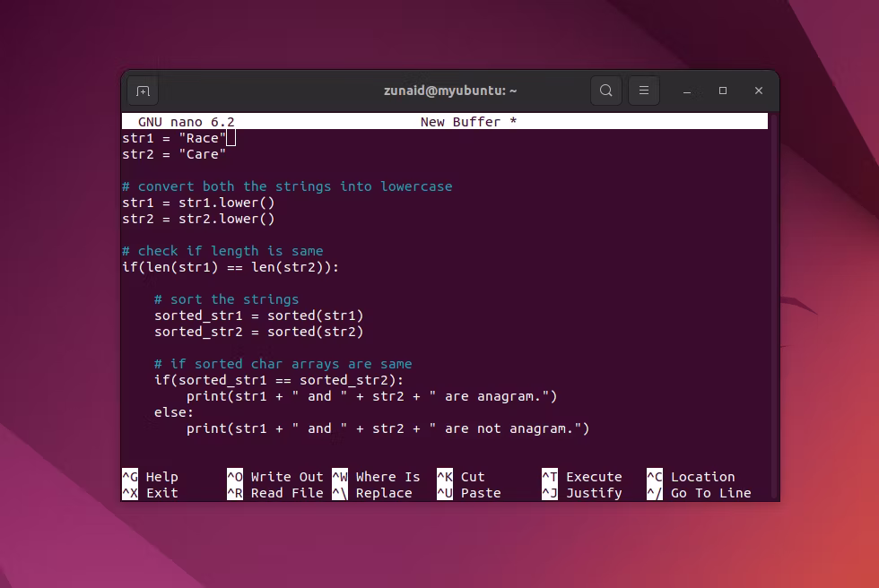Click the "New Buffer *" nano title
This screenshot has width=879, height=588.
468,122
